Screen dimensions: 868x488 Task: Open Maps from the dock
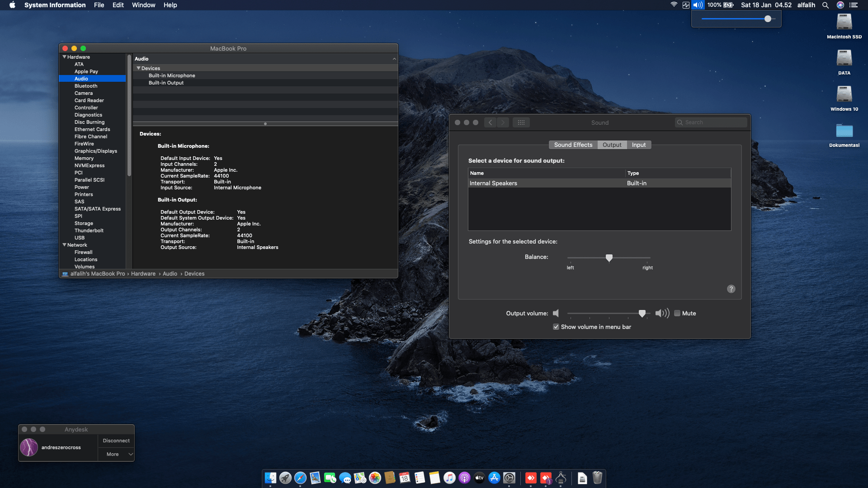(360, 478)
